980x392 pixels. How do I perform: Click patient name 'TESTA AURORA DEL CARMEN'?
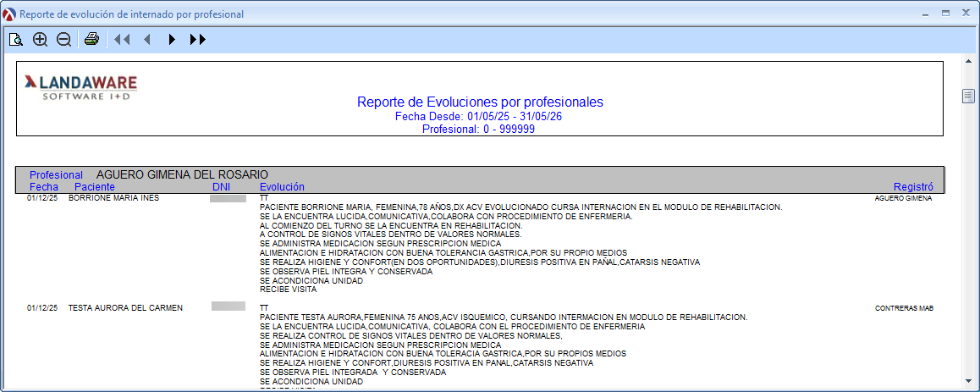coord(125,308)
